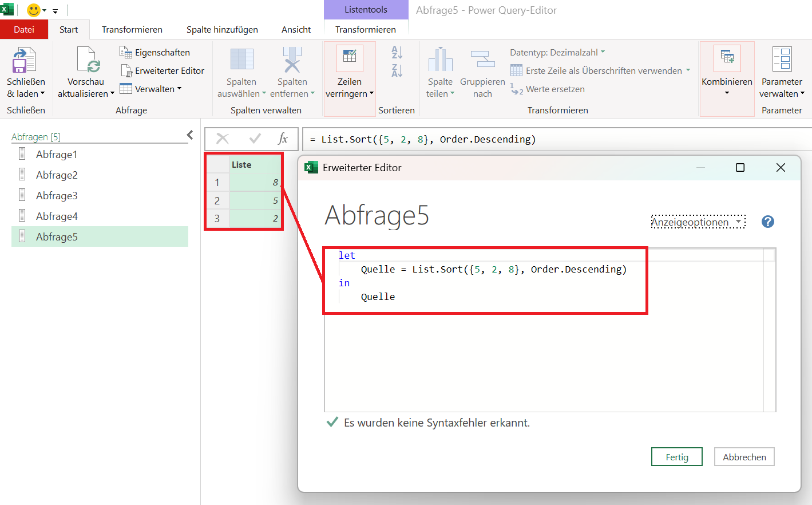Click Werte ersetzen in the ribbon
This screenshot has width=812, height=505.
(x=548, y=89)
